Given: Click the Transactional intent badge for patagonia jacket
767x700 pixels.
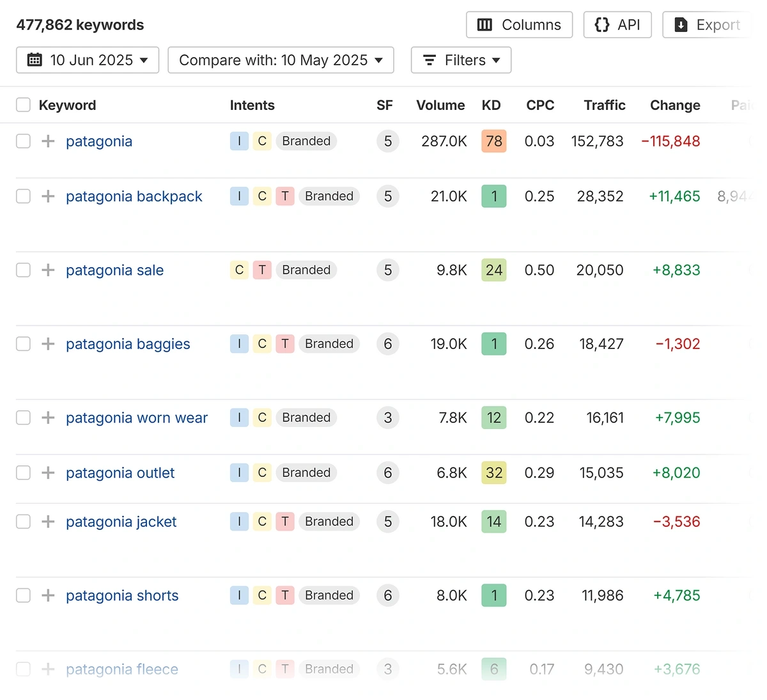Looking at the screenshot, I should (285, 522).
